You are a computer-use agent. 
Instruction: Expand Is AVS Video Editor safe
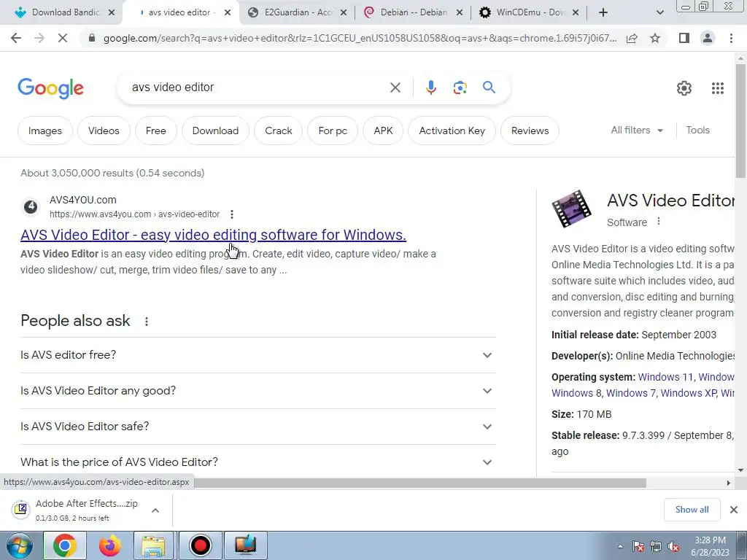click(258, 427)
